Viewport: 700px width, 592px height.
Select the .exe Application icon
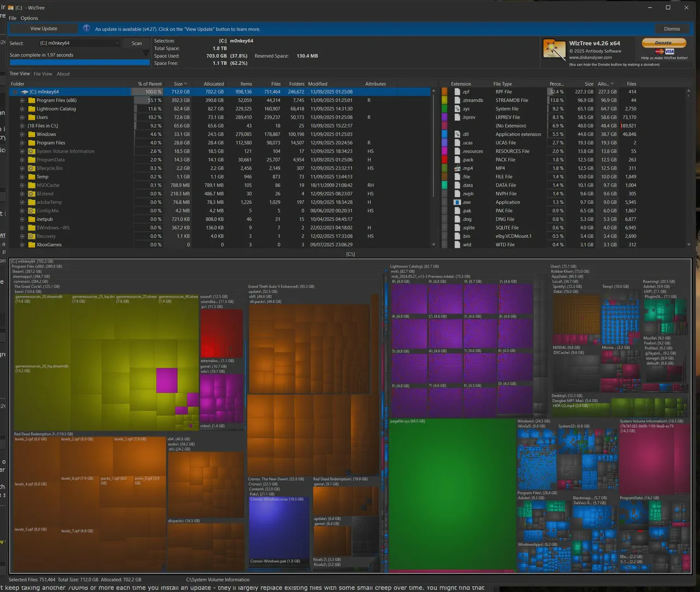click(x=457, y=202)
